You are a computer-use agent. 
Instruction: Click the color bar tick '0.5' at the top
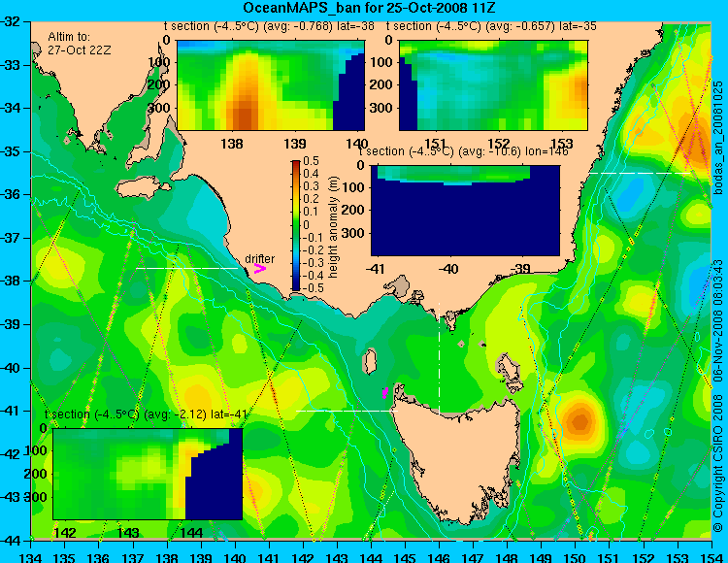(x=311, y=161)
